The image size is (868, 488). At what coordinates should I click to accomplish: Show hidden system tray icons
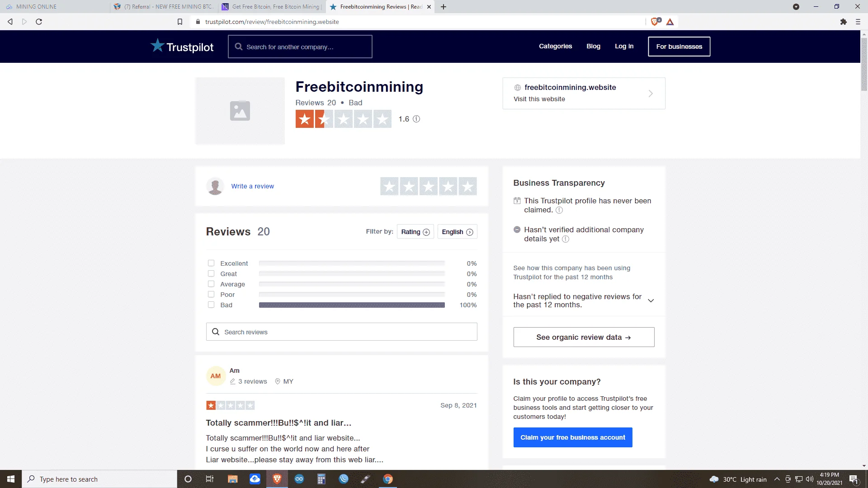(777, 479)
